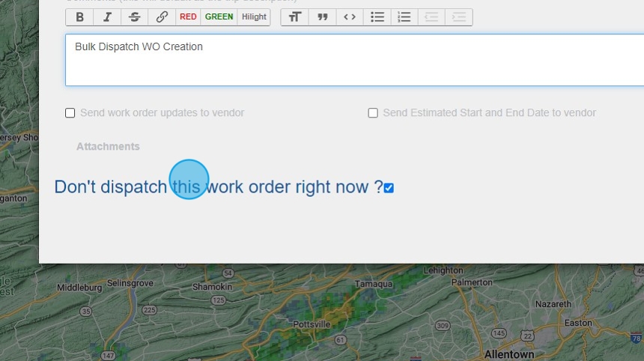Click route 147 shield on the map
Image resolution: width=644 pixels, height=361 pixels.
point(108,356)
